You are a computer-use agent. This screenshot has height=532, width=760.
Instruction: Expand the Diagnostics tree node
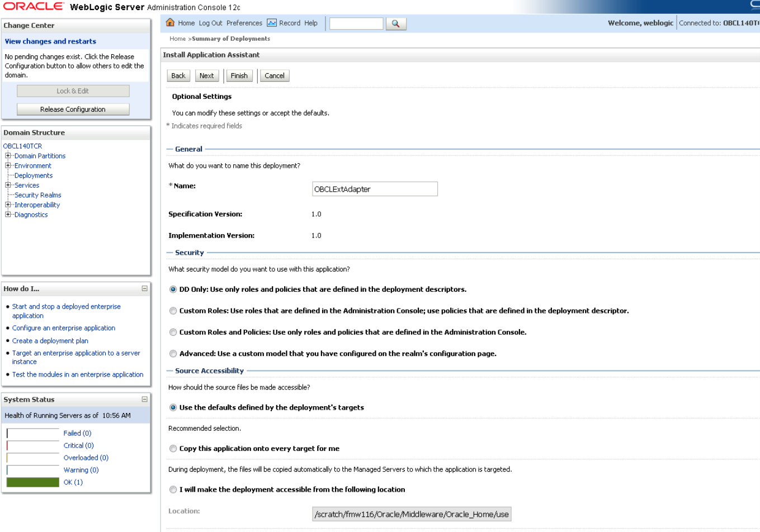7,214
